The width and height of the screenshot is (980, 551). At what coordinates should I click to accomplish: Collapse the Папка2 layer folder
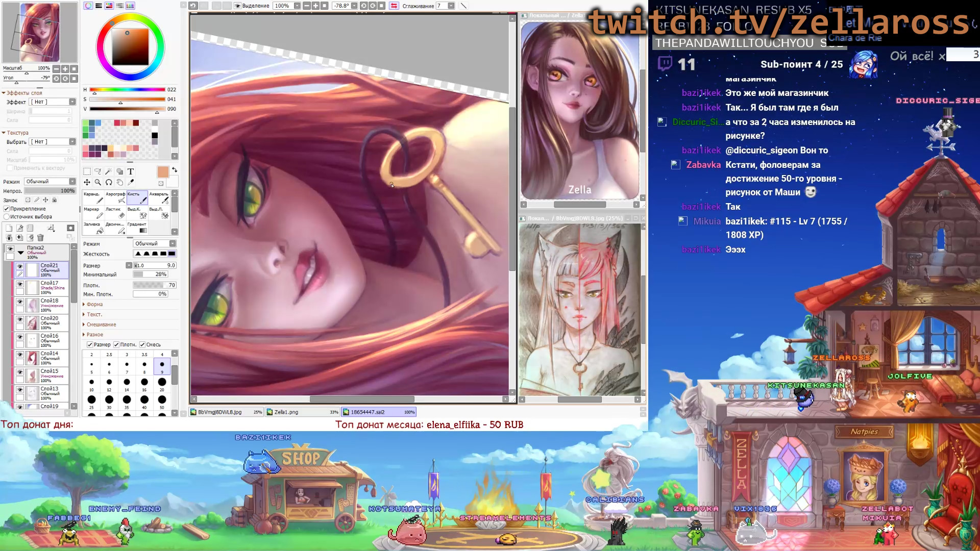click(20, 253)
